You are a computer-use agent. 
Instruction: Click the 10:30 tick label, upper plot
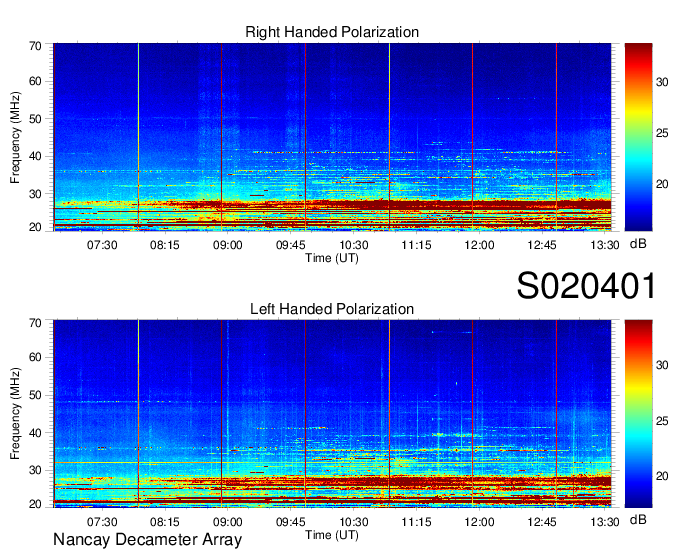[x=353, y=245]
